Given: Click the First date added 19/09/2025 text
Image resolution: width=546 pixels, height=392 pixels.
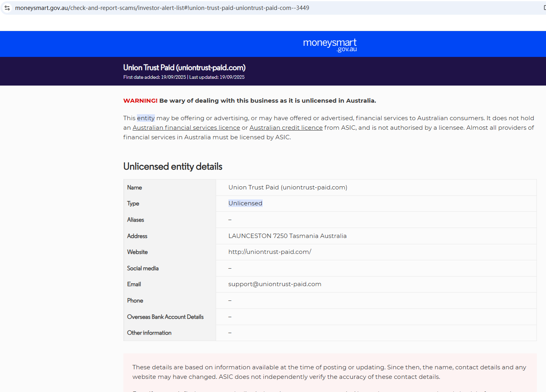Looking at the screenshot, I should tap(154, 77).
